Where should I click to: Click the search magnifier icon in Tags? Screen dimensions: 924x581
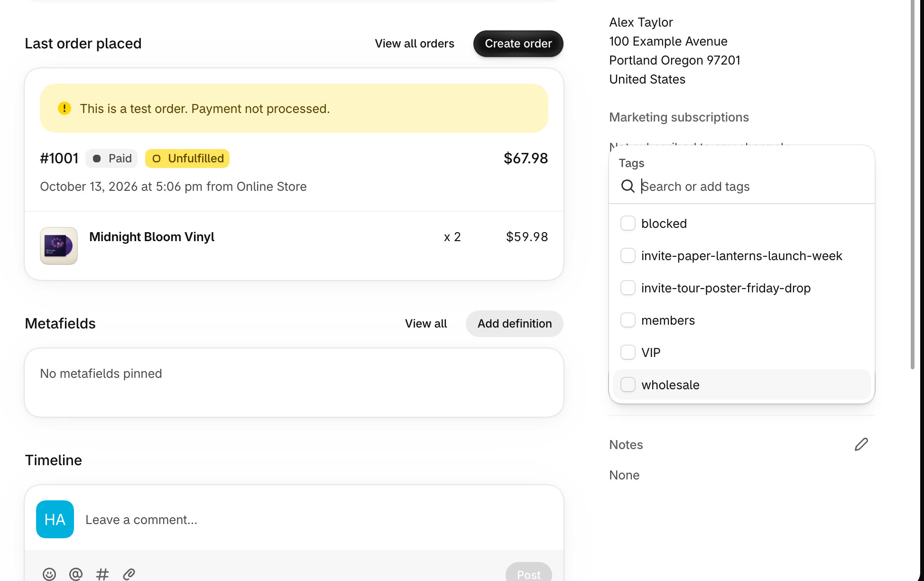click(628, 186)
